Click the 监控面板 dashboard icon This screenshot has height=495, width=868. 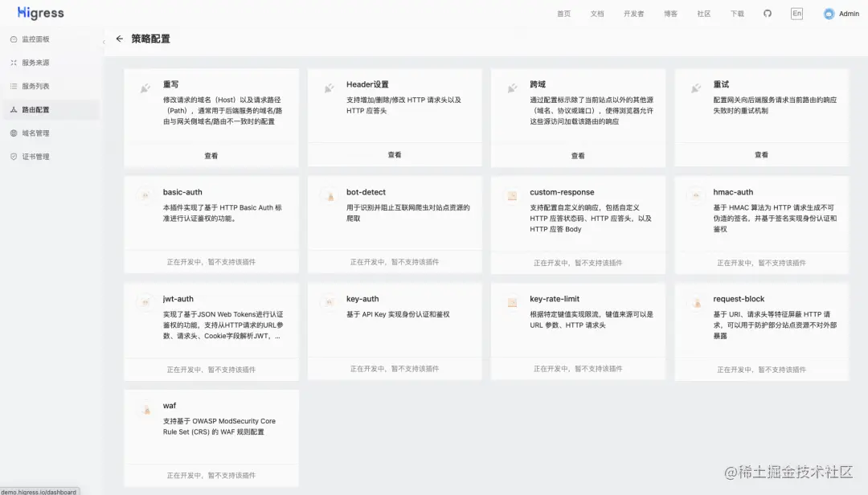[14, 39]
